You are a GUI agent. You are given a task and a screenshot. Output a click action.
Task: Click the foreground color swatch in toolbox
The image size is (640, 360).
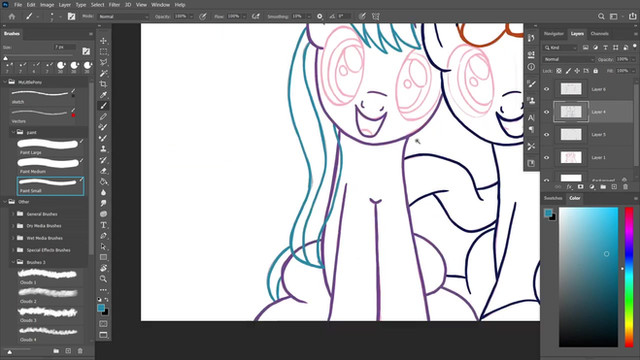(101, 308)
